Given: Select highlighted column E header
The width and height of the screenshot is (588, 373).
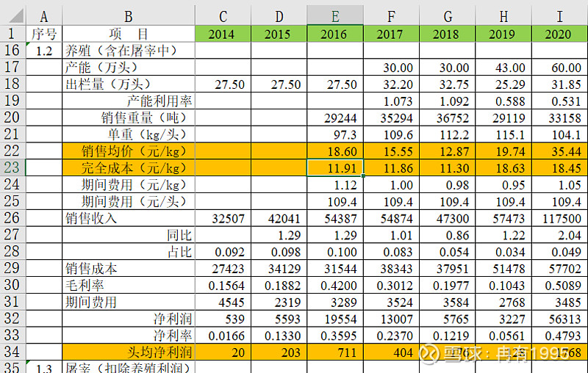Looking at the screenshot, I should tap(335, 16).
